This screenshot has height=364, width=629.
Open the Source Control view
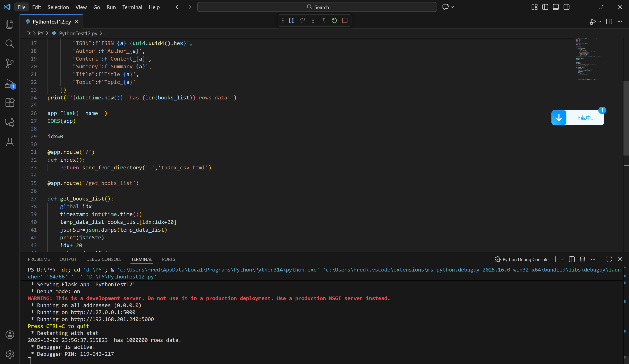[x=9, y=63]
